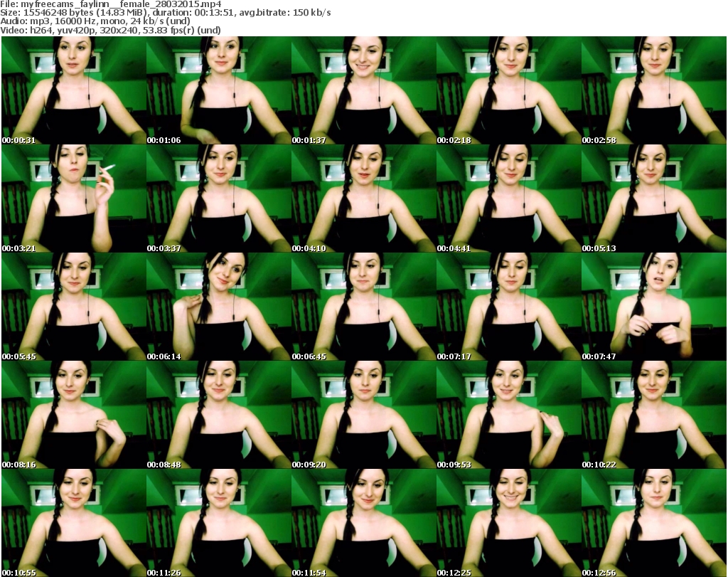Click the thumbnail stamped 00:00:31
This screenshot has height=577, width=728.
coord(74,90)
